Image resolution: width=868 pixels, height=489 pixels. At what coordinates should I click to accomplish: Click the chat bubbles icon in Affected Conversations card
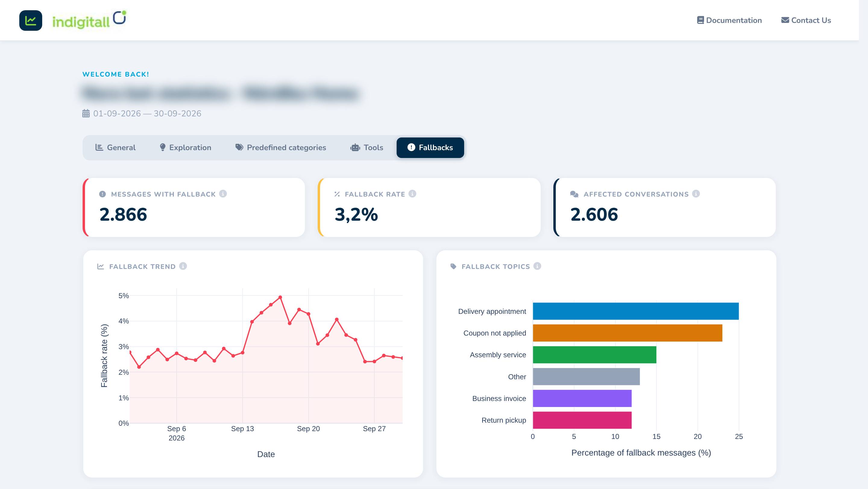(x=574, y=194)
